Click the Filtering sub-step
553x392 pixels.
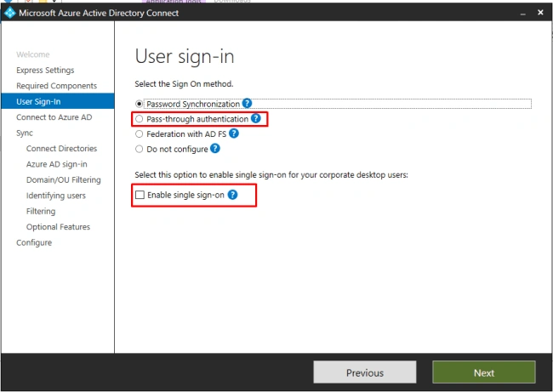click(41, 211)
